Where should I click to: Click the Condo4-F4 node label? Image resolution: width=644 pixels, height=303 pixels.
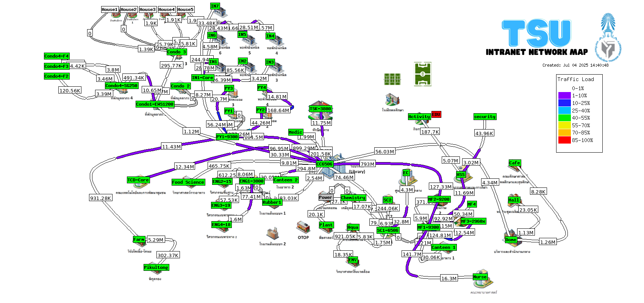pyautogui.click(x=57, y=56)
